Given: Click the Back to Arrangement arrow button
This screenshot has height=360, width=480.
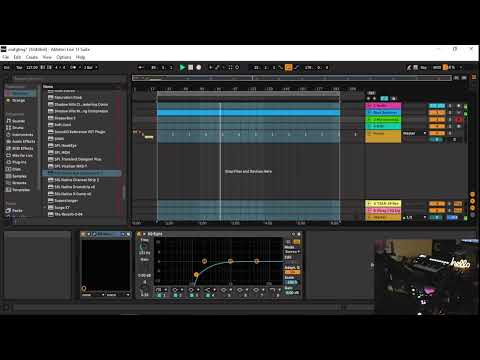Looking at the screenshot, I should pyautogui.click(x=141, y=67).
